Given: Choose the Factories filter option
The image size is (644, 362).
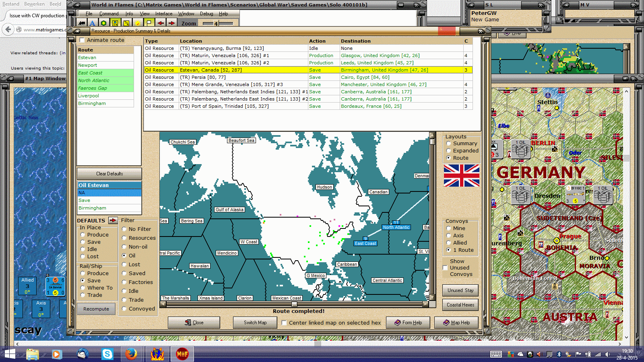Looking at the screenshot, I should click(x=124, y=282).
